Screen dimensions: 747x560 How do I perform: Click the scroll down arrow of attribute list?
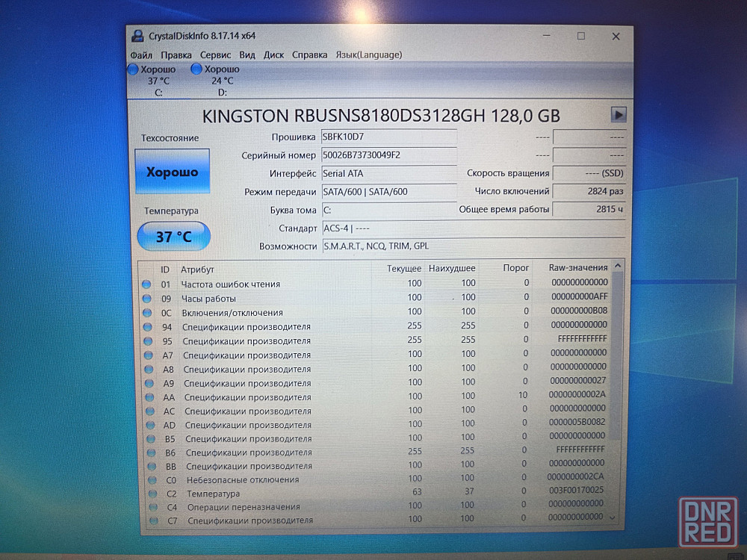click(613, 517)
